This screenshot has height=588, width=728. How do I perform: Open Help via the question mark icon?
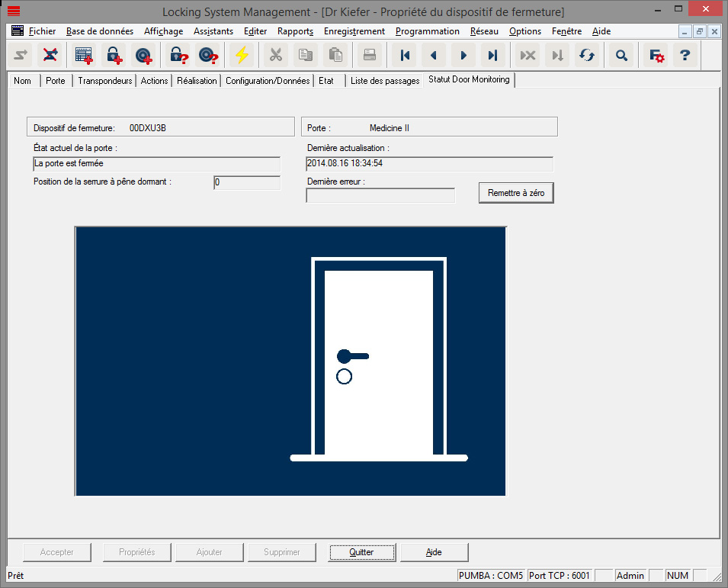685,55
